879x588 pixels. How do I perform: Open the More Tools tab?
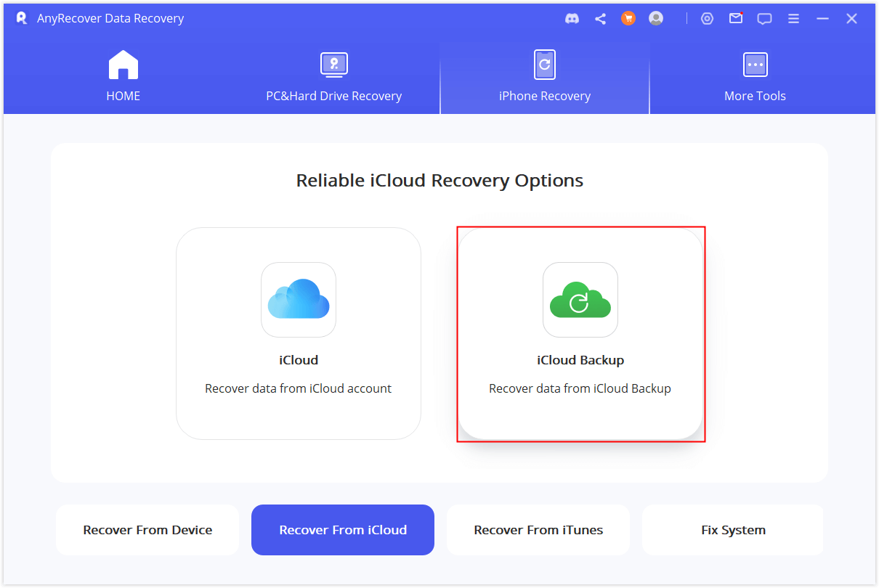pyautogui.click(x=755, y=77)
